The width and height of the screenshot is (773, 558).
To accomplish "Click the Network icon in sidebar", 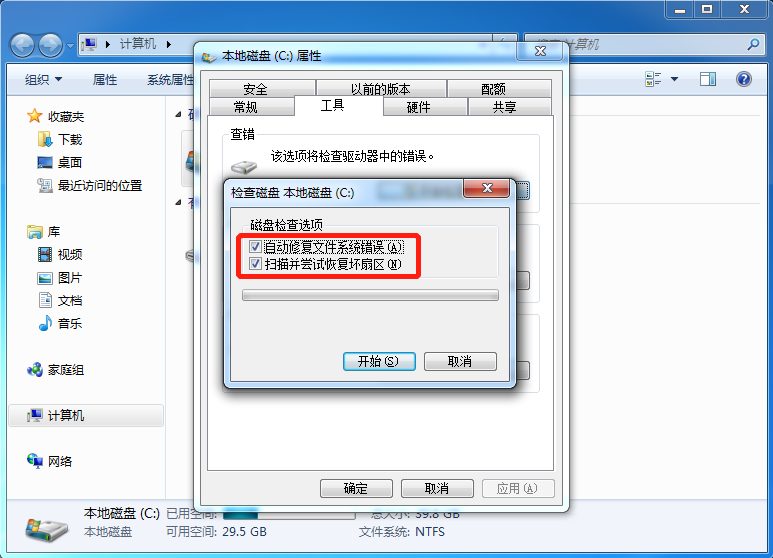I will (35, 461).
